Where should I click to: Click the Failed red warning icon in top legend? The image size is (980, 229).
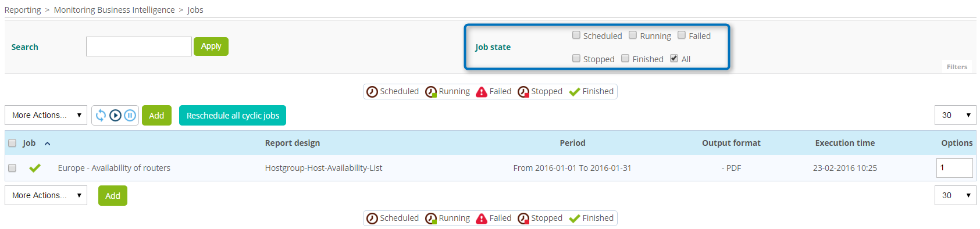point(482,92)
